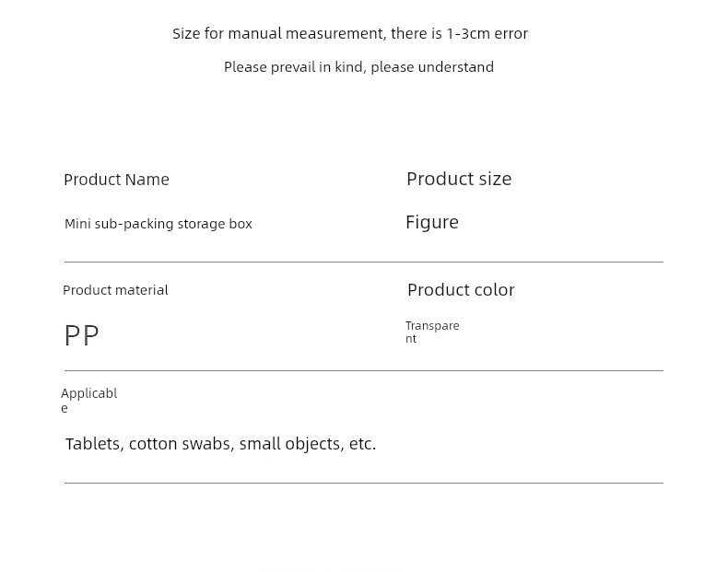
Task: Click the 'Size for manual measurement' heading text
Action: pos(350,34)
